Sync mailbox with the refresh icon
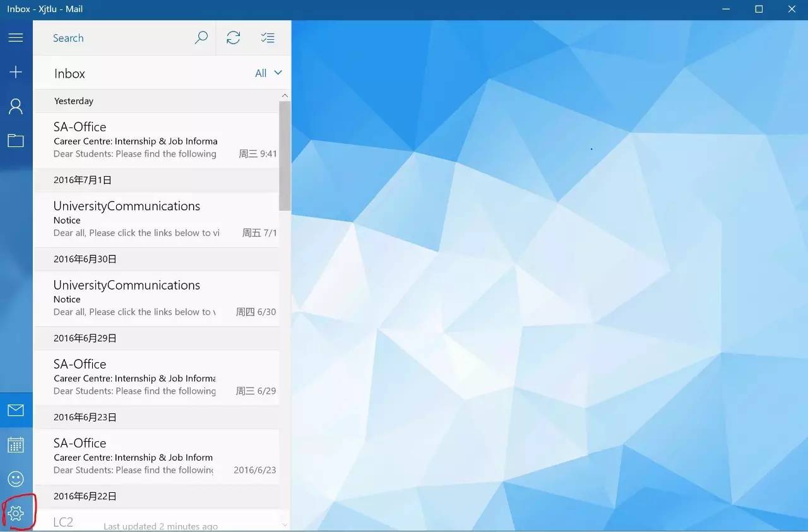The width and height of the screenshot is (808, 532). [x=234, y=38]
